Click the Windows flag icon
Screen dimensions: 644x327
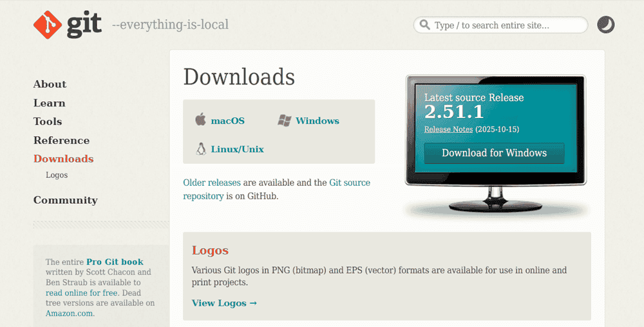click(285, 121)
